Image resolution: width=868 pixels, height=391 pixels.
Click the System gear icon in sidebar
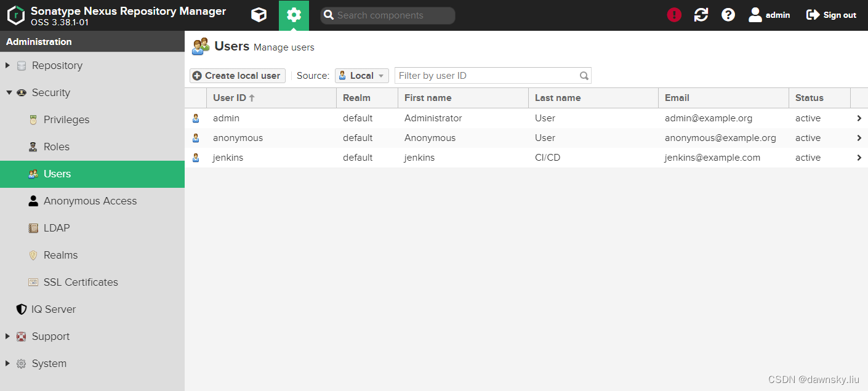tap(22, 363)
